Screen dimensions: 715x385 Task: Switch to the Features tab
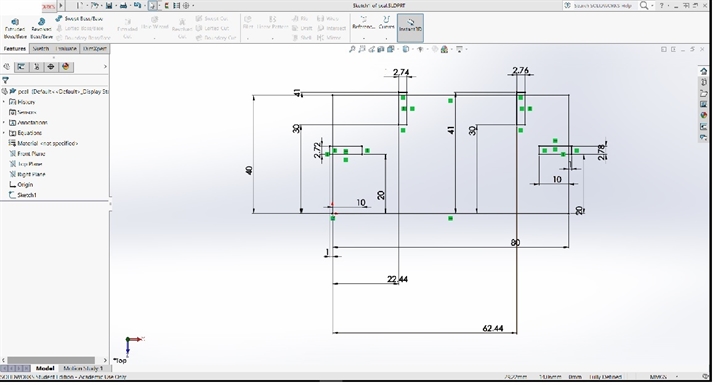pyautogui.click(x=15, y=48)
